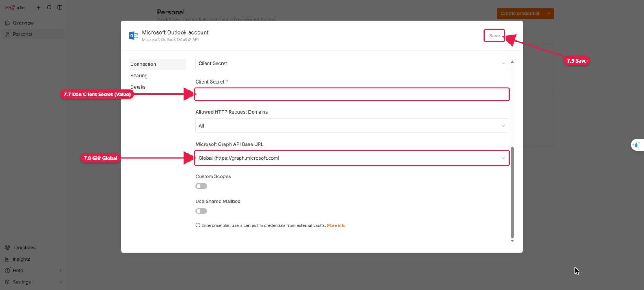This screenshot has height=290, width=644.
Task: Click the dialog's vertical scrollbar thumb
Action: (512, 192)
